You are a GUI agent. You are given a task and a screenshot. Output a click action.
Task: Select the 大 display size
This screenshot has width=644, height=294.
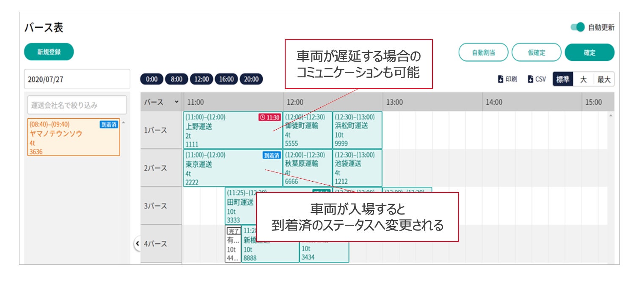pos(583,79)
